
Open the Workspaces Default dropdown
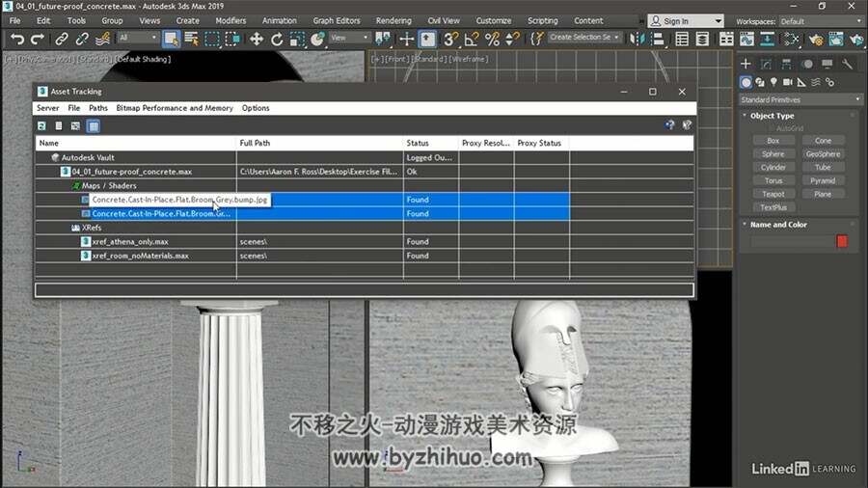tap(821, 21)
